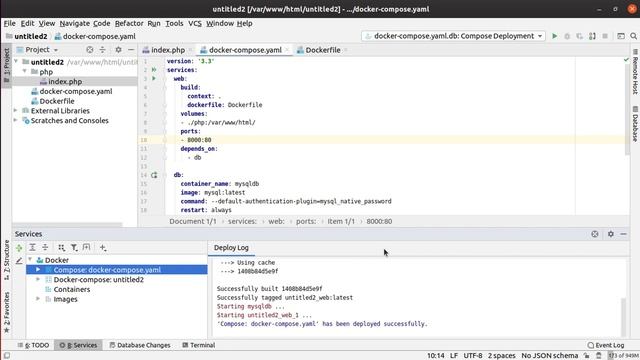This screenshot has width=640, height=360.
Task: Open the Remote Host side panel
Action: coord(635,72)
